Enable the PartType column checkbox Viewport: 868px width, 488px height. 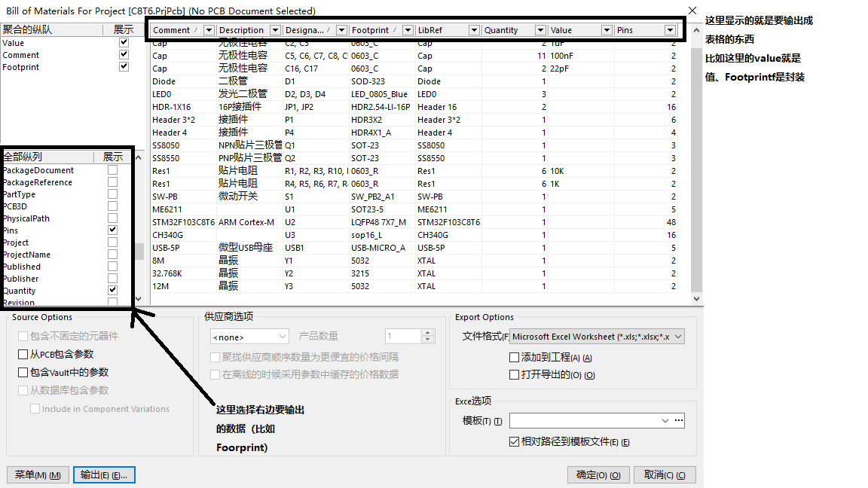click(x=113, y=194)
